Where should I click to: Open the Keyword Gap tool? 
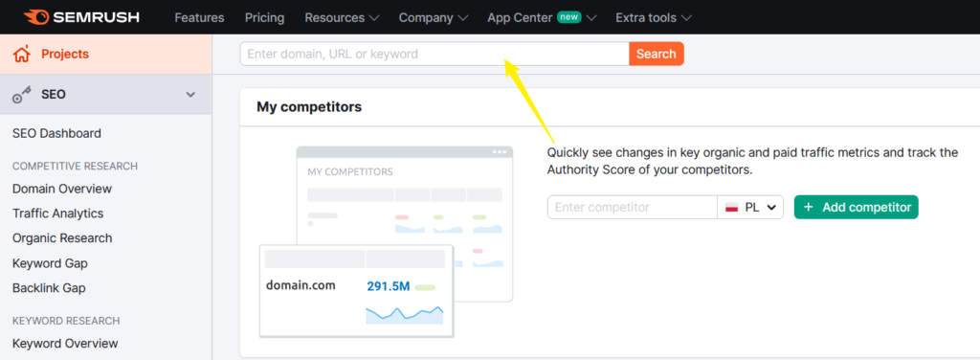point(50,263)
